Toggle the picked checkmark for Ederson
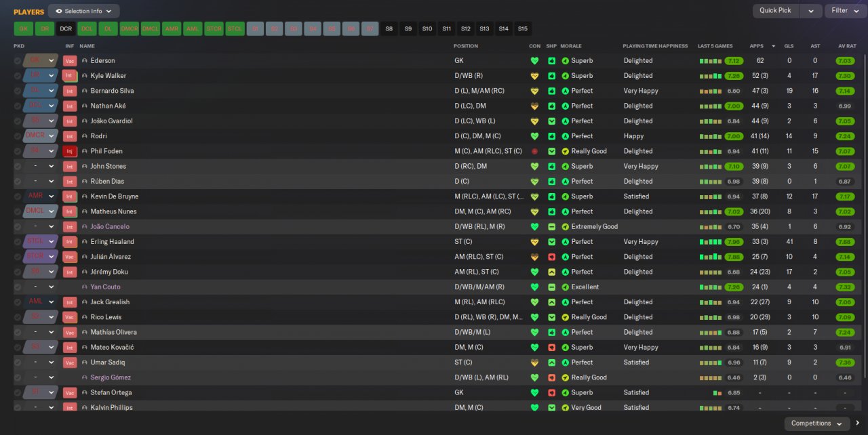Viewport: 868px width, 435px height. tap(18, 61)
